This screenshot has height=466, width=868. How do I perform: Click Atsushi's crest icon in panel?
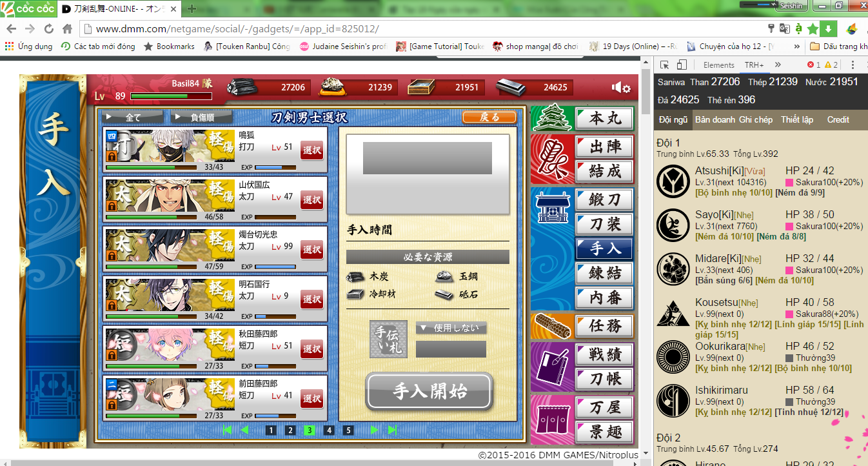673,181
